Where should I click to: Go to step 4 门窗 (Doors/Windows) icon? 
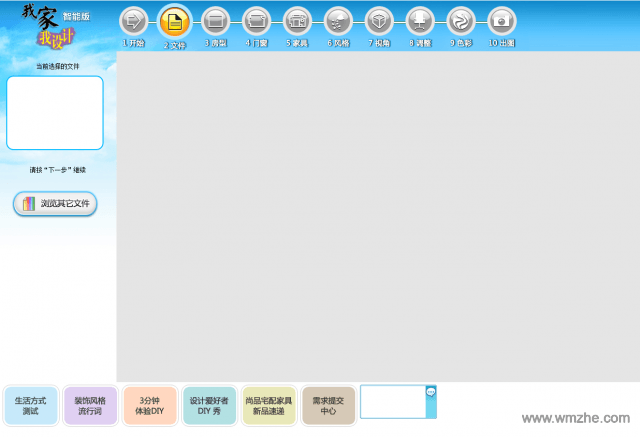(x=256, y=21)
